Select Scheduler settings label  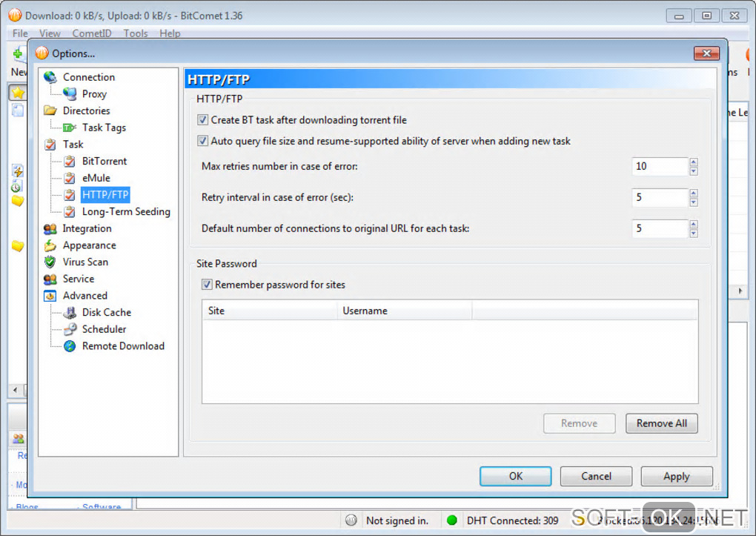point(105,329)
